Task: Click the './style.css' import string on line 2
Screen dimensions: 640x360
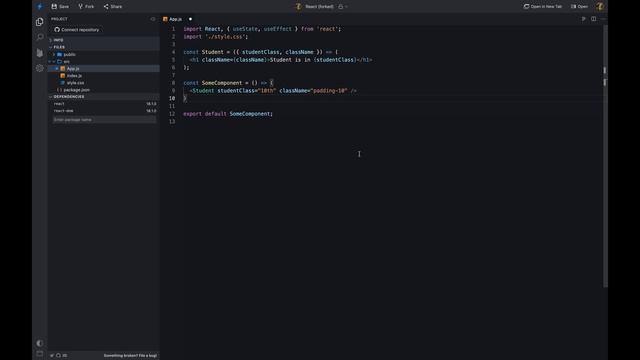Action: (225, 37)
